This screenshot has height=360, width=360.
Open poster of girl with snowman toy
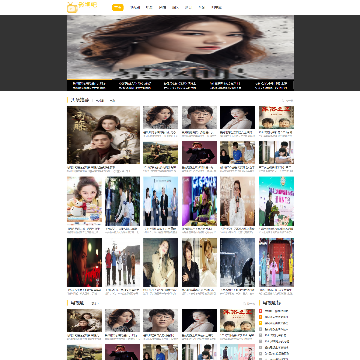(x=84, y=201)
